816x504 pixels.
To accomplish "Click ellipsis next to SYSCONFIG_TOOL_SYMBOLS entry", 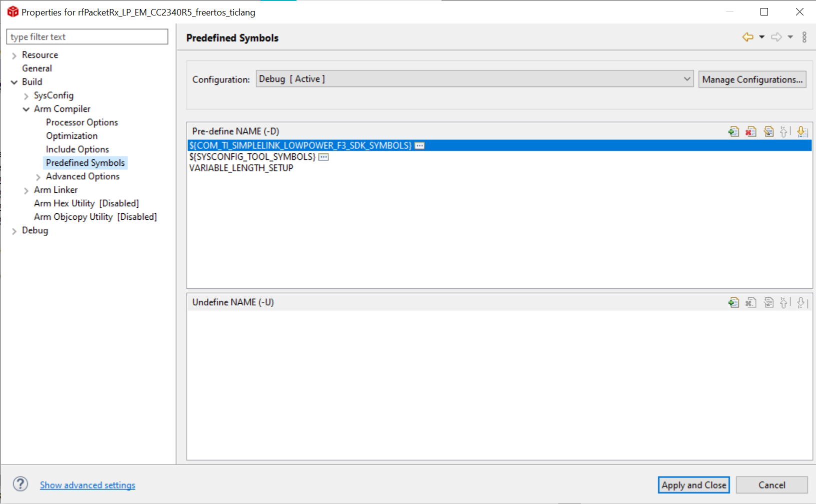I will 323,157.
